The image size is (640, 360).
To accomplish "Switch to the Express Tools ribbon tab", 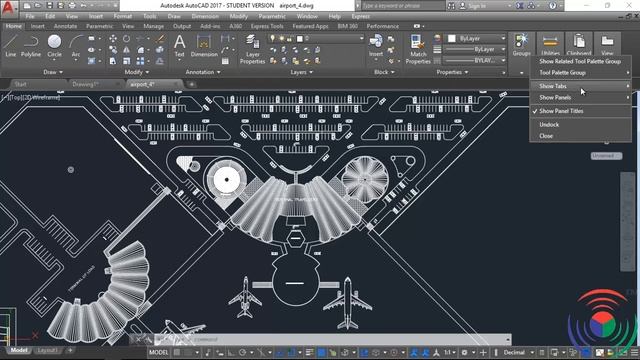I will click(x=267, y=26).
